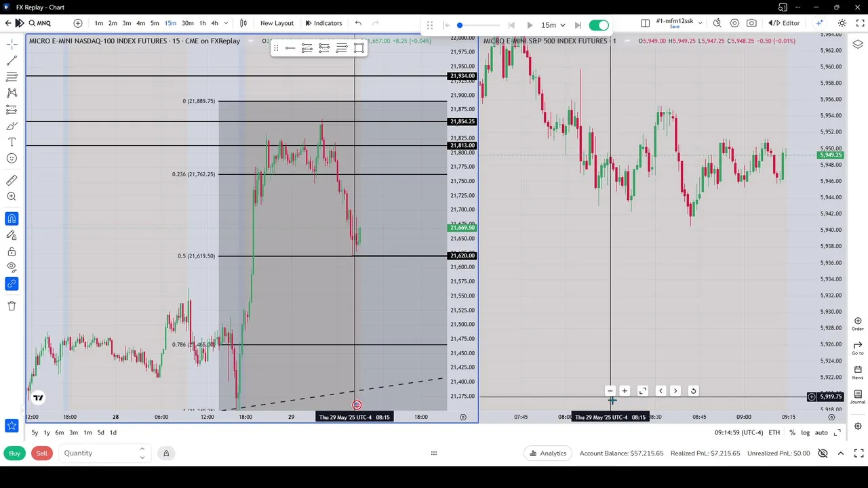Viewport: 868px width, 488px height.
Task: Activate the zoom in tool
Action: [12, 197]
